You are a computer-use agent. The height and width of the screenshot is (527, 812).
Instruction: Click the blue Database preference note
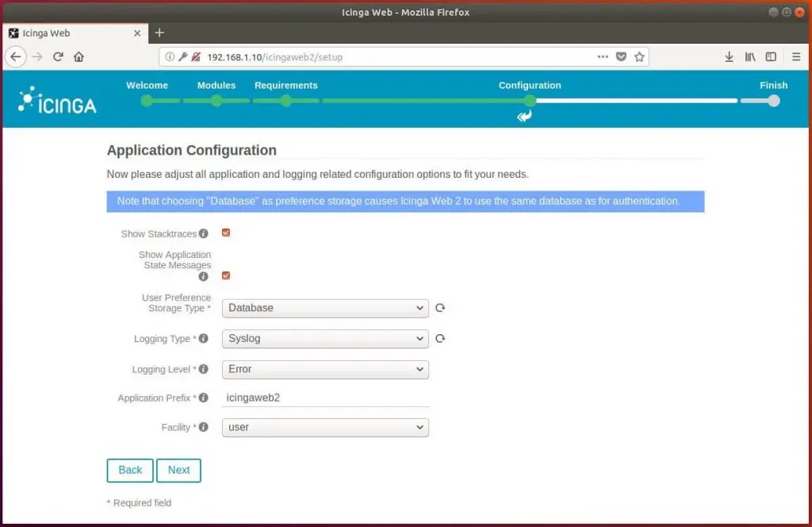pos(405,202)
